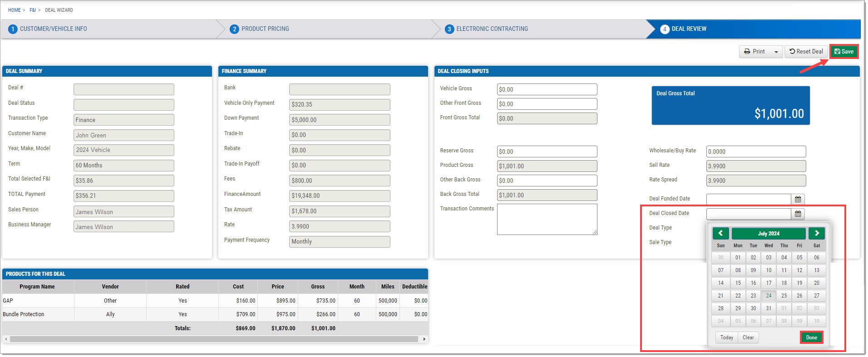Open HOME breadcrumb link
This screenshot has height=357, width=868.
click(x=14, y=10)
